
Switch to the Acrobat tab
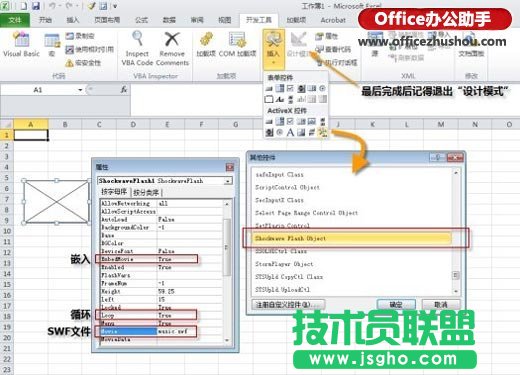coord(333,20)
